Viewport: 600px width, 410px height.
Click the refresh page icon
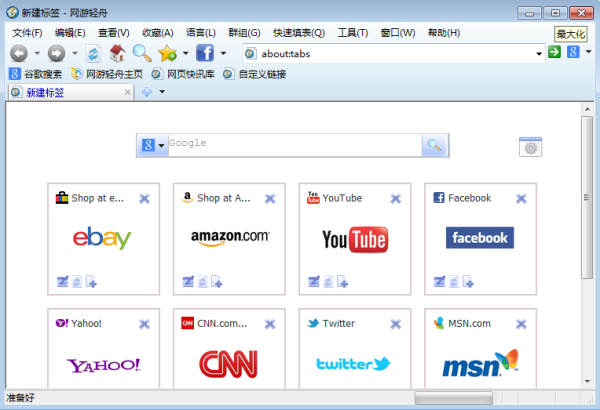click(93, 53)
